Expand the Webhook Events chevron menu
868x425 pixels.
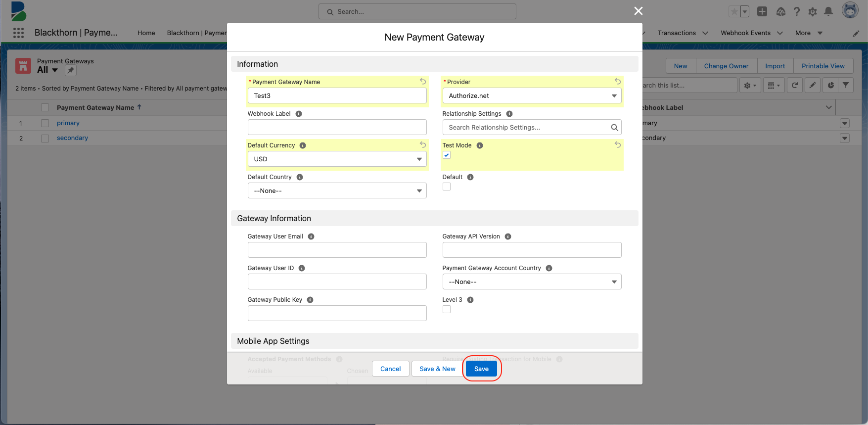[780, 33]
